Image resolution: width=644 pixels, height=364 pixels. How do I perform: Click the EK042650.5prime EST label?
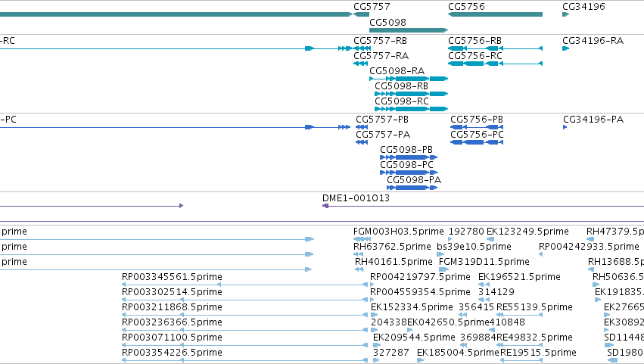(x=448, y=322)
